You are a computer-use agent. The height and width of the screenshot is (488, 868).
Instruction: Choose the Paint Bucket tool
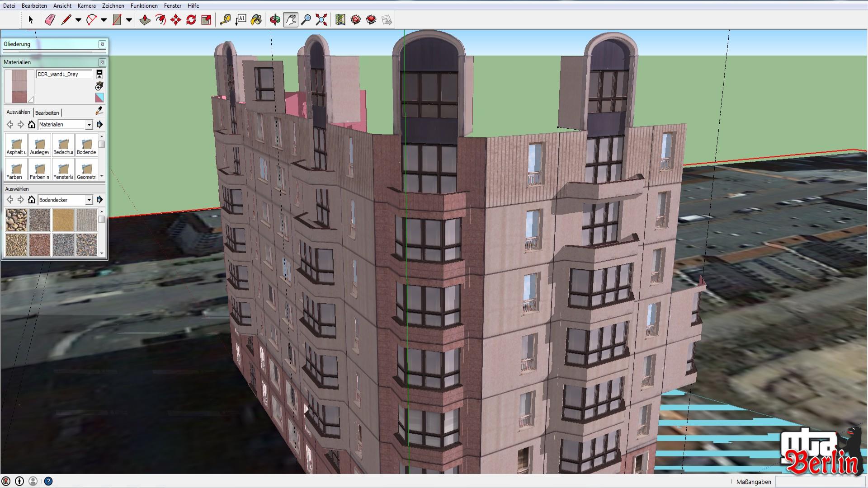(x=256, y=20)
